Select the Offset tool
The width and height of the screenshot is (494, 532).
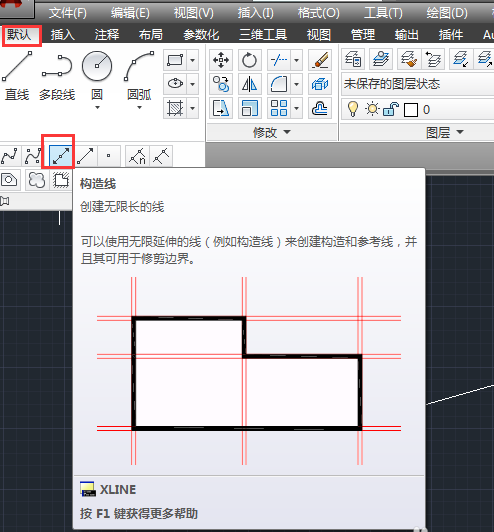click(320, 108)
